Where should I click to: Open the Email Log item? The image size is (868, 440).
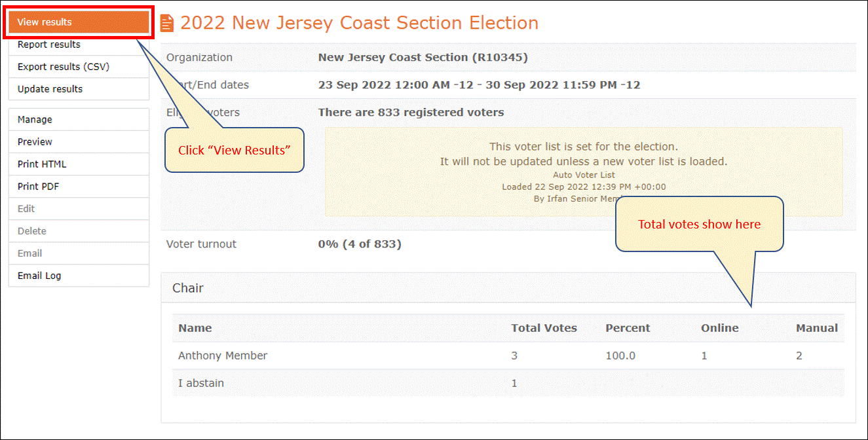pos(79,276)
